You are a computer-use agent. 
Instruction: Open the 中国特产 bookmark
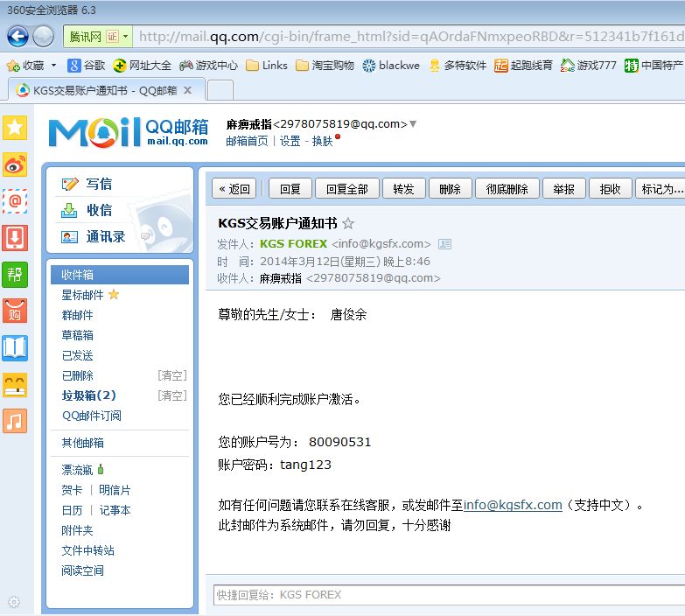point(654,66)
